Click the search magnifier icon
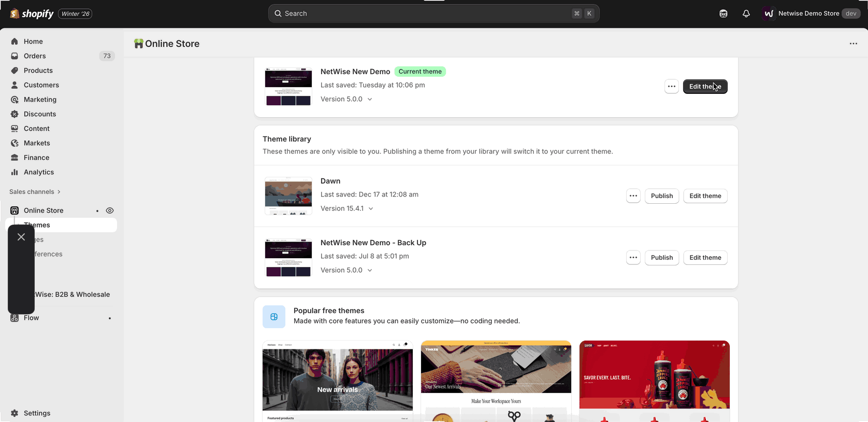Viewport: 868px width, 422px height. point(278,13)
